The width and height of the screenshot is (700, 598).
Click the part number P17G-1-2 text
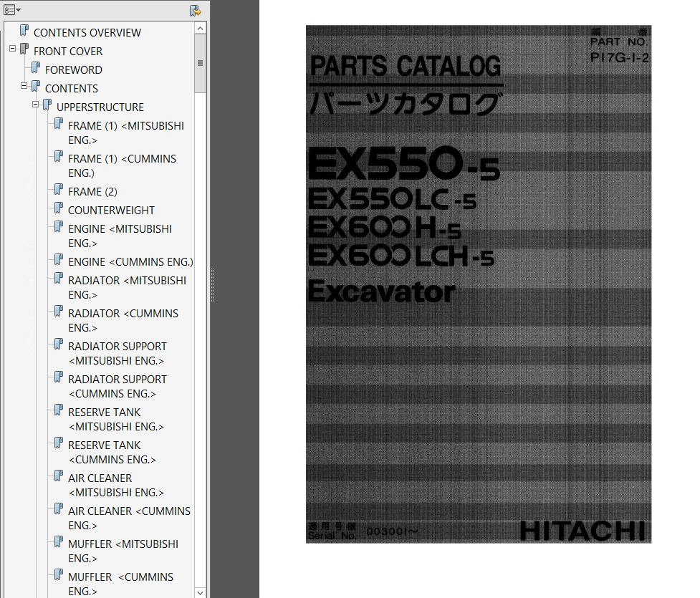619,57
